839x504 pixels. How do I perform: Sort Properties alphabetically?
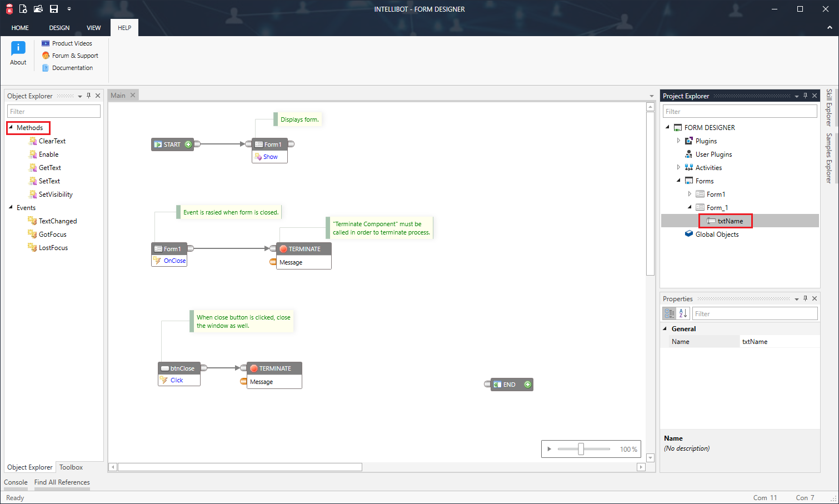[683, 313]
